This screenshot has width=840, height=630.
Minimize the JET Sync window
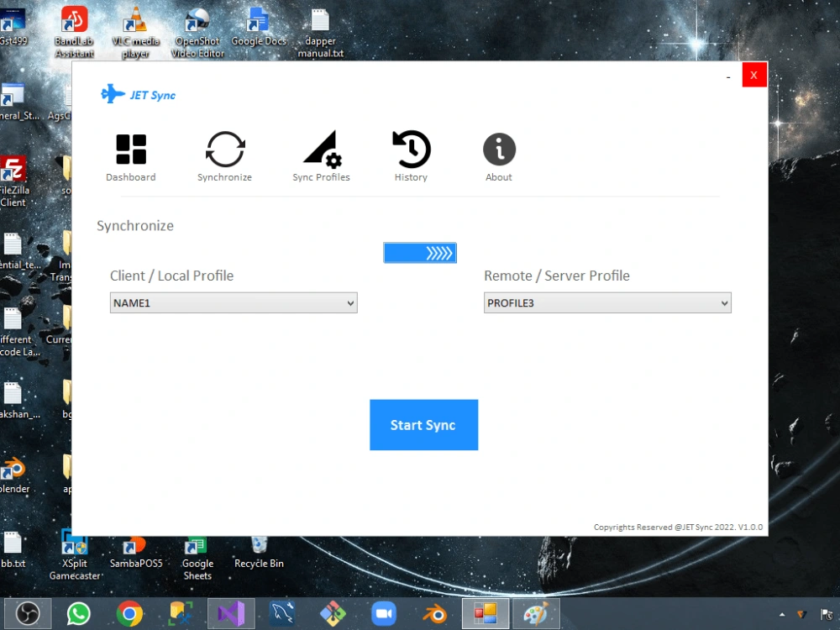coord(728,76)
